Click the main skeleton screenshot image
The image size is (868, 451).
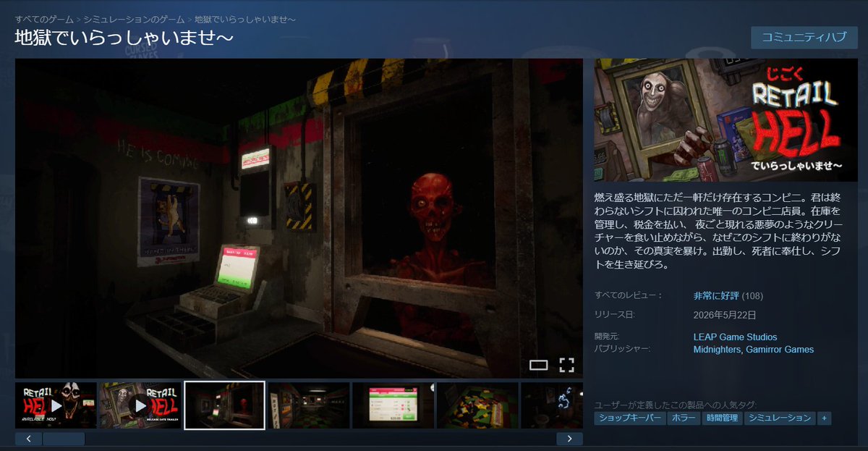coord(299,218)
